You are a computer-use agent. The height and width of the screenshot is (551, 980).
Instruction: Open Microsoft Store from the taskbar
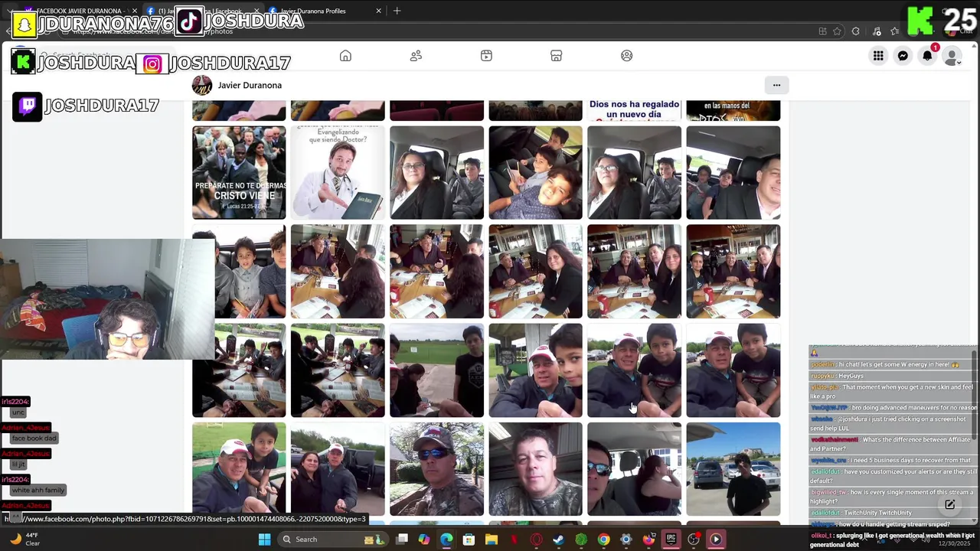(469, 540)
